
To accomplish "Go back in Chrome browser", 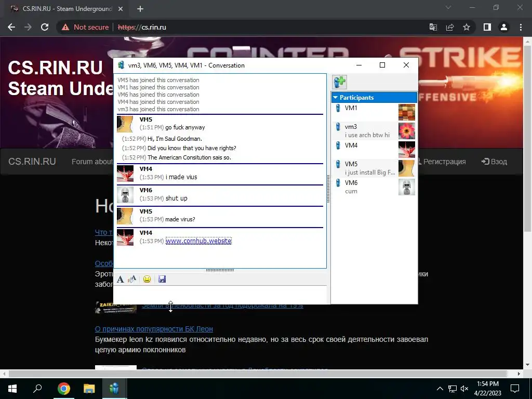I will click(x=11, y=27).
